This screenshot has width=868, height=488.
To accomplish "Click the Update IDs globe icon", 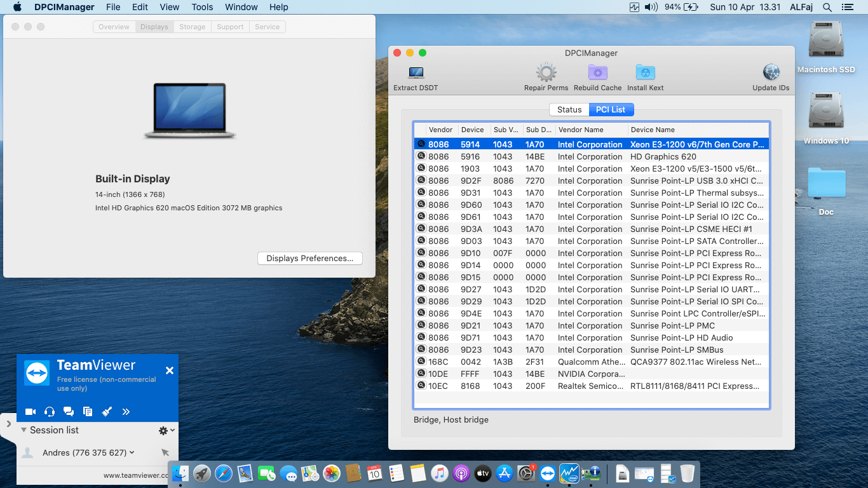I will 771,72.
